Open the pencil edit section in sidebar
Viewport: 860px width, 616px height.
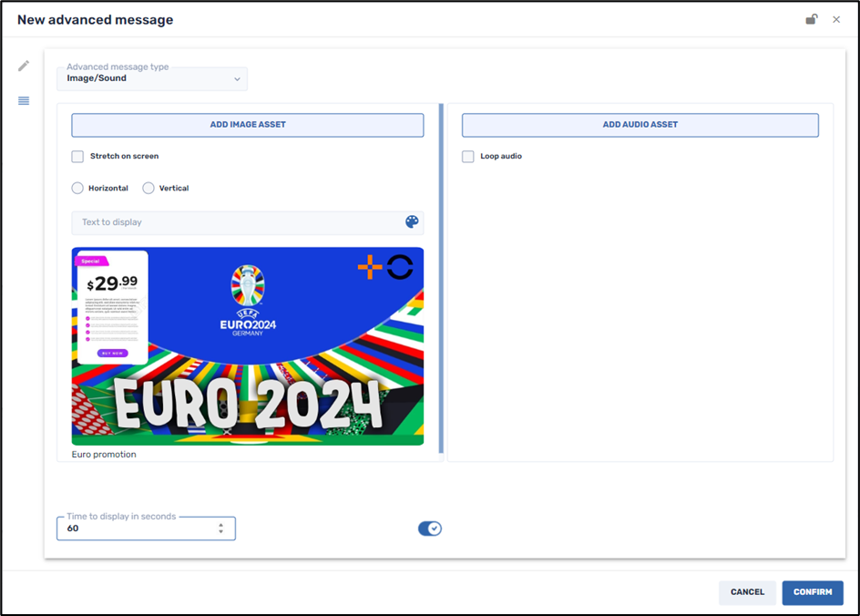(x=24, y=66)
